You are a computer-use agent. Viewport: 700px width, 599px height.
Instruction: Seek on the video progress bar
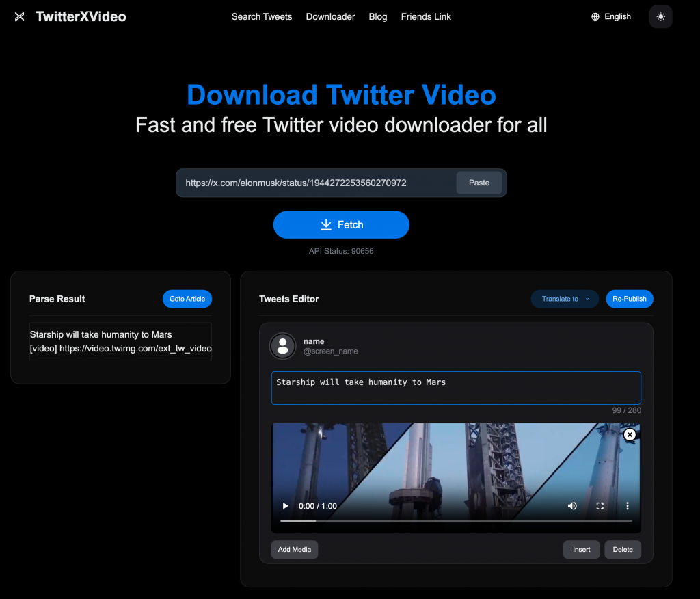pyautogui.click(x=456, y=521)
